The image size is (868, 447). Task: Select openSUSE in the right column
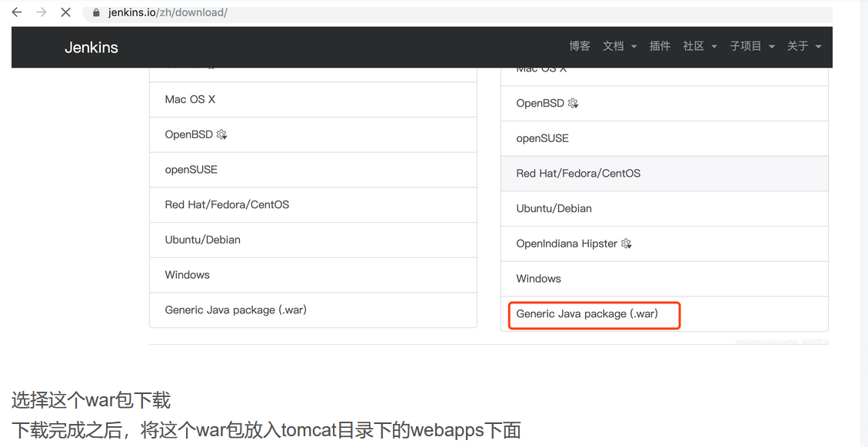664,138
